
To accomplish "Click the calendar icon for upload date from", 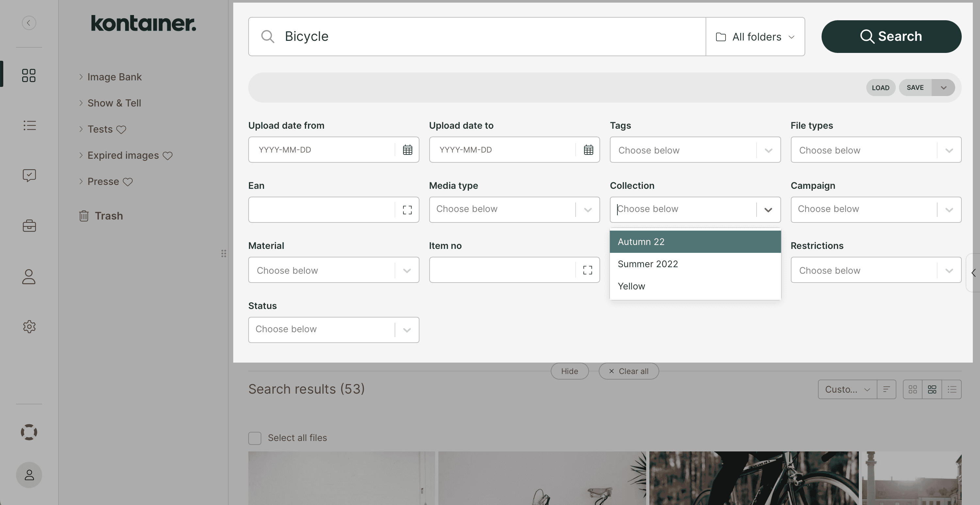I will (408, 149).
